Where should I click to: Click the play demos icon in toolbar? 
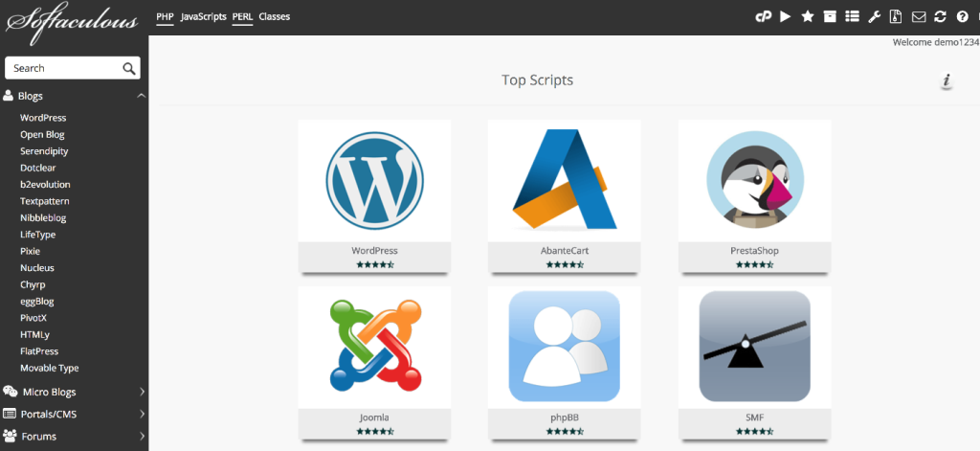(786, 17)
